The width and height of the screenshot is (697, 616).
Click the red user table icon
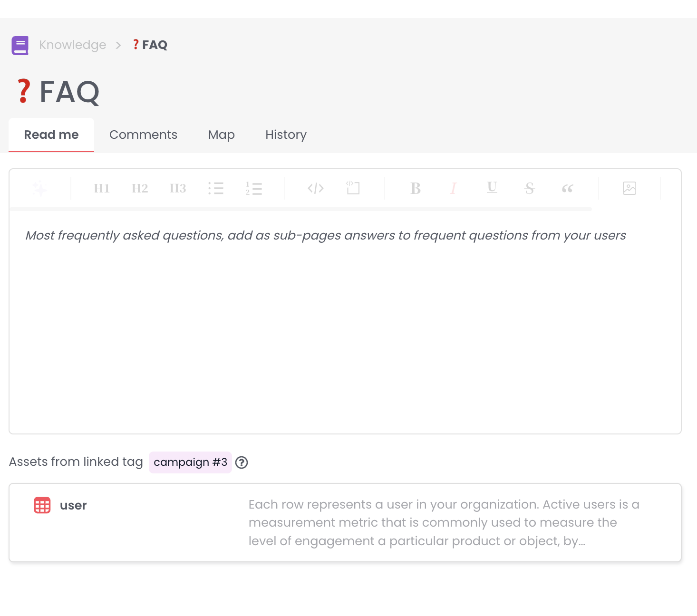tap(42, 505)
